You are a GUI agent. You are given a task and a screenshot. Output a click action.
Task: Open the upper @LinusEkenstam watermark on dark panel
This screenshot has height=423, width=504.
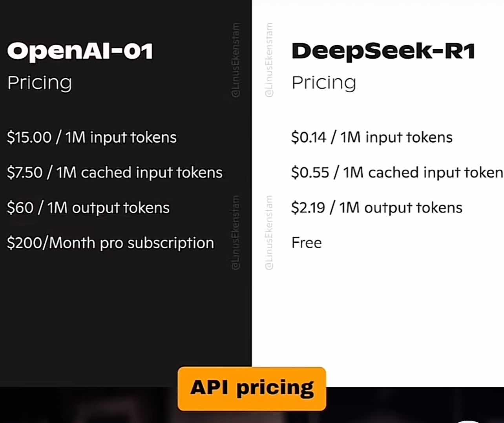[x=236, y=60]
